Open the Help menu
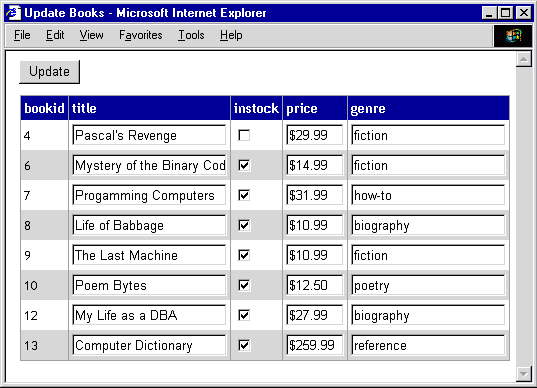537x388 pixels. tap(231, 35)
